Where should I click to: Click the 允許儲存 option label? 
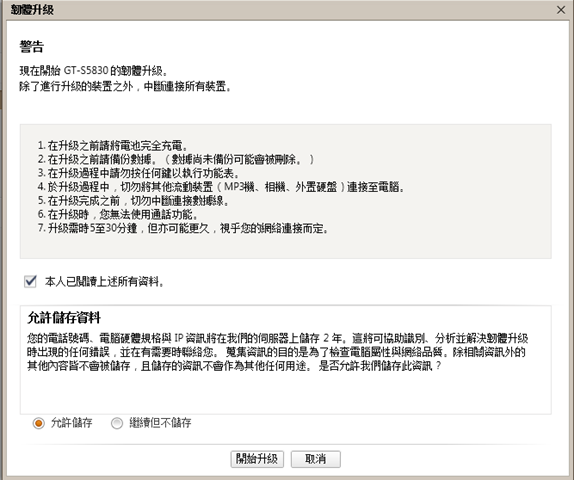pos(71,423)
